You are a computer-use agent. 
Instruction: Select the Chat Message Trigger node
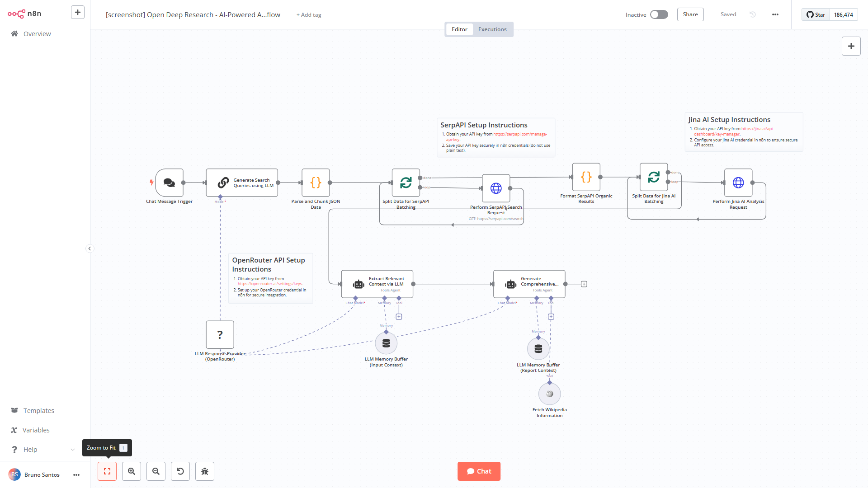pyautogui.click(x=170, y=183)
